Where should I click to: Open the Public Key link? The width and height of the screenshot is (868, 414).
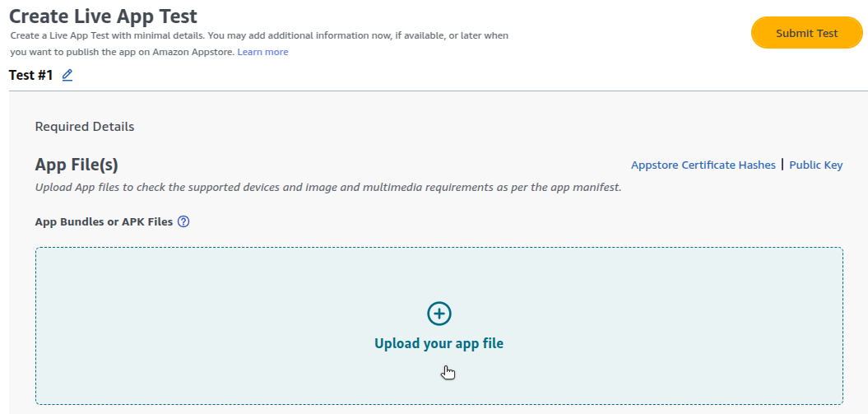815,165
